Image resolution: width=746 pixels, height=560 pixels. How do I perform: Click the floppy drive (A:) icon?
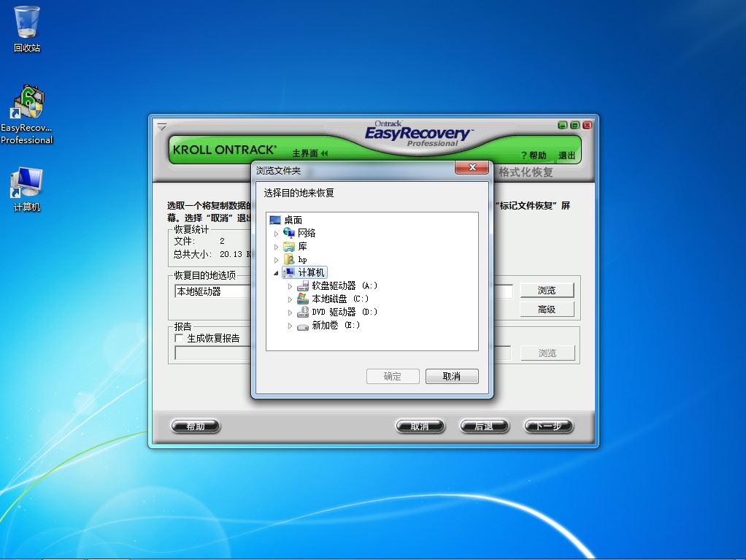point(303,285)
